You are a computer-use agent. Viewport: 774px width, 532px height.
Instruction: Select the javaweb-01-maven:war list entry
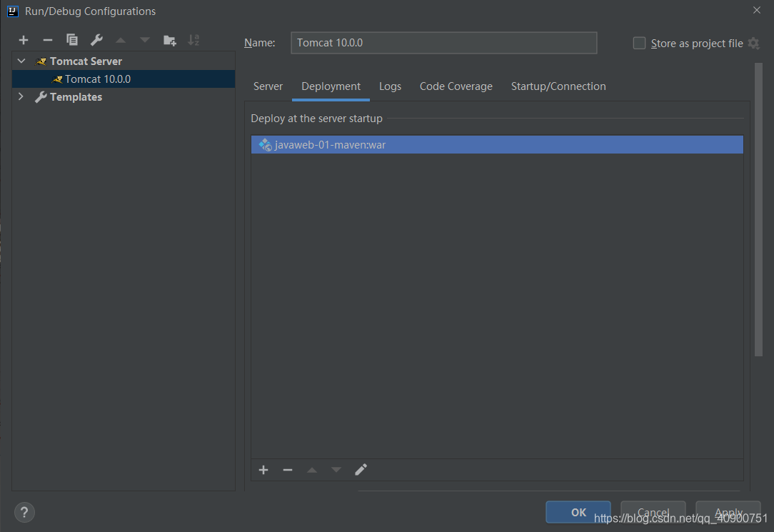[497, 144]
